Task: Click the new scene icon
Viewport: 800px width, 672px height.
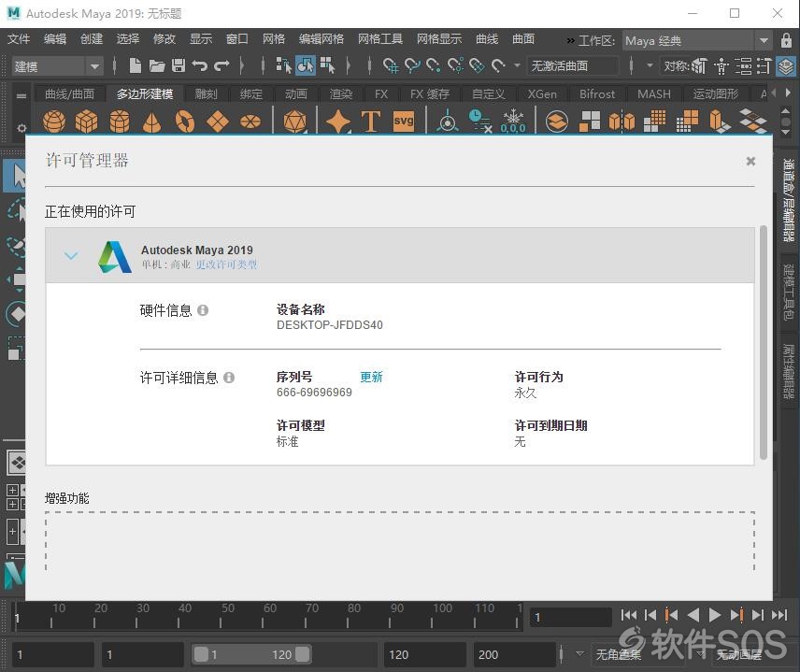Action: coord(136,65)
